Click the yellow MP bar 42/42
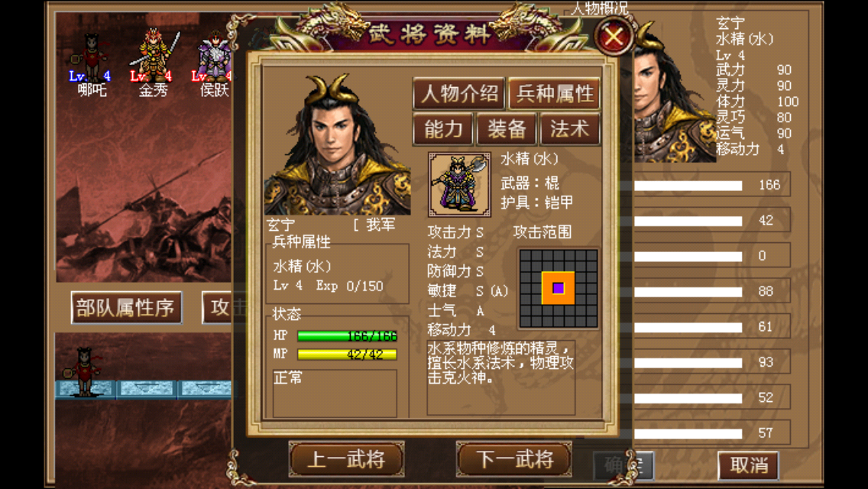 coord(347,355)
